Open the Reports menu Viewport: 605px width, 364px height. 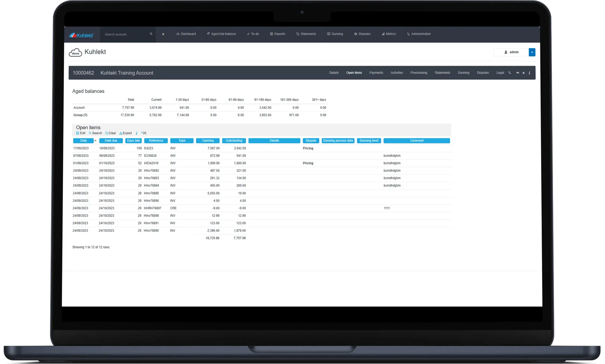coord(278,34)
